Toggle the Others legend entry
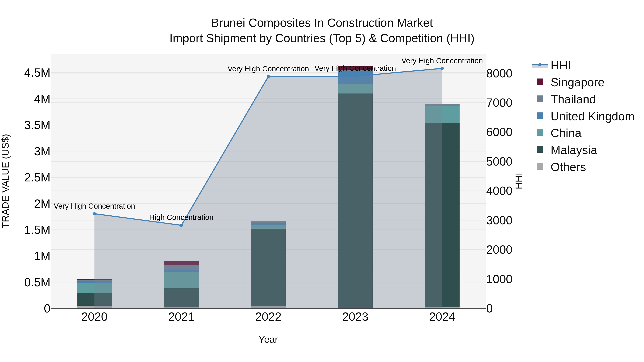644x362 pixels. click(x=561, y=167)
